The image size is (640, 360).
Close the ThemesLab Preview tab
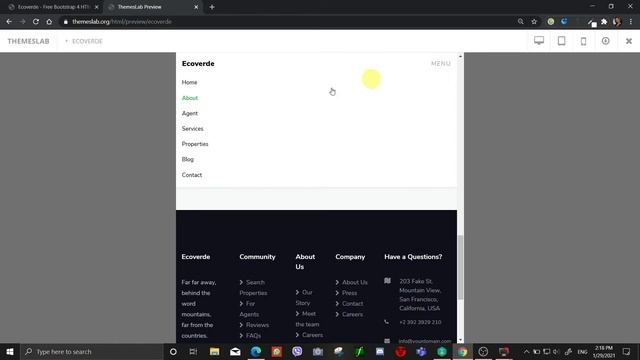(196, 7)
